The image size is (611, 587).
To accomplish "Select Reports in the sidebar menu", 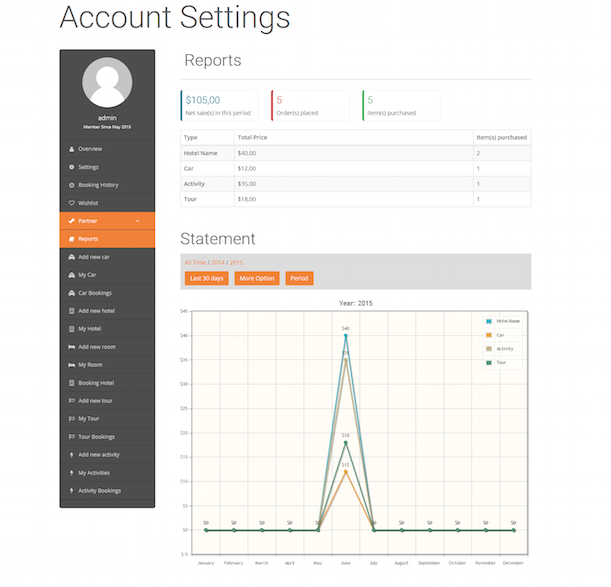I will pyautogui.click(x=88, y=239).
